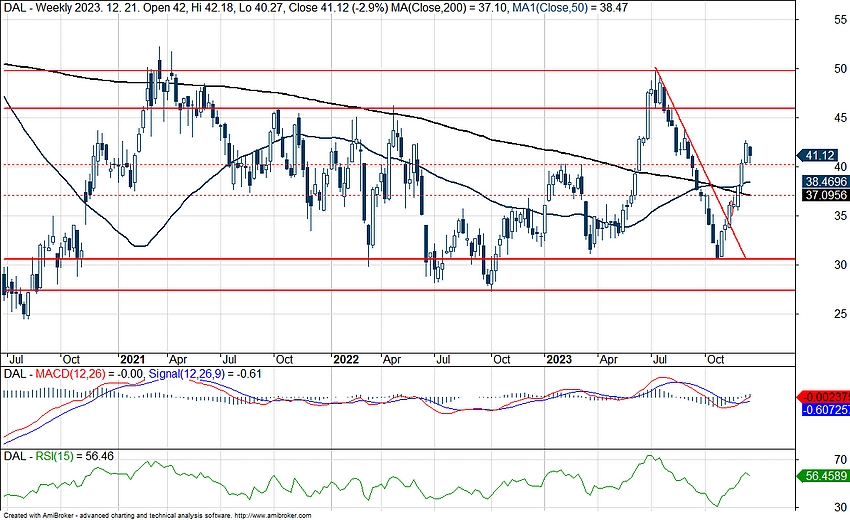
Task: Click the 30 label on the price axis
Action: click(x=841, y=265)
